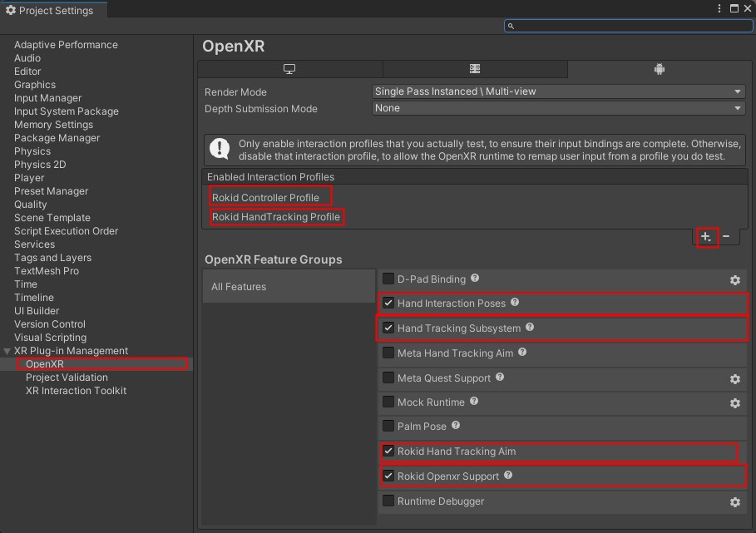
Task: Open the Player settings category
Action: pos(29,178)
